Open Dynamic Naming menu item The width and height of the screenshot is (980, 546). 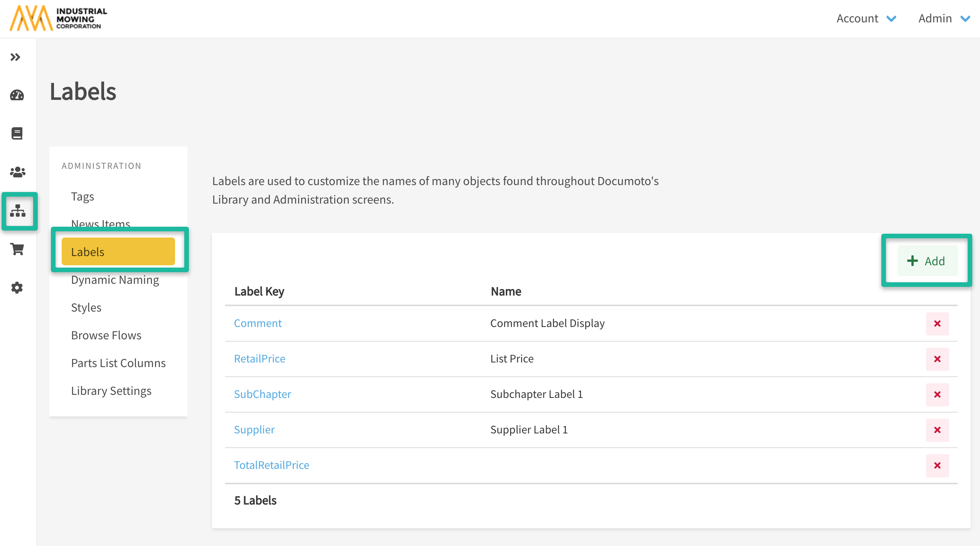pyautogui.click(x=115, y=280)
